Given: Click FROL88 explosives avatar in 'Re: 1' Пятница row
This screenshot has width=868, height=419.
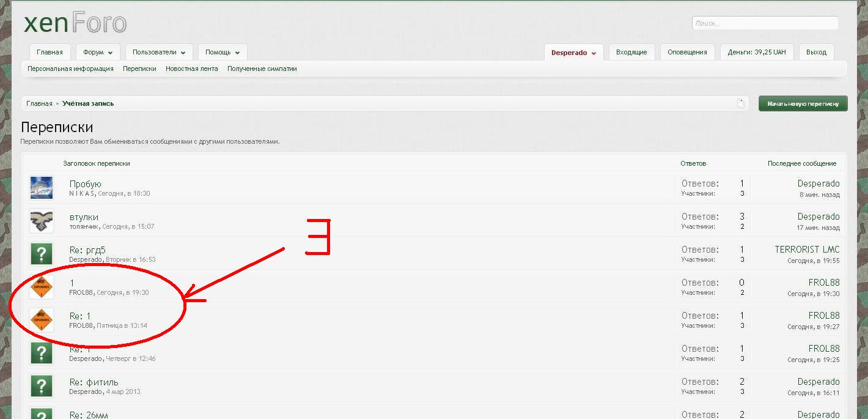Looking at the screenshot, I should coord(42,320).
